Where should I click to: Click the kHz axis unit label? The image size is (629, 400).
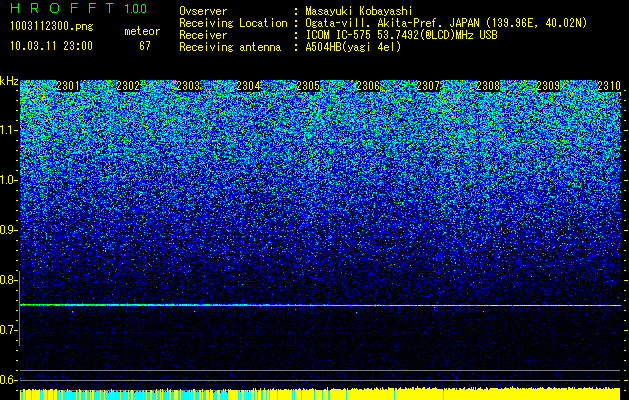pyautogui.click(x=9, y=81)
